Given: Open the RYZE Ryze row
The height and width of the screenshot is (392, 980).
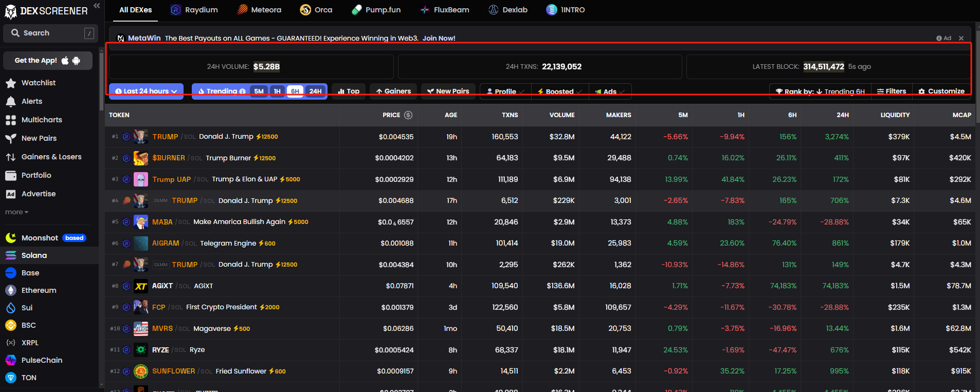Looking at the screenshot, I should (540, 350).
